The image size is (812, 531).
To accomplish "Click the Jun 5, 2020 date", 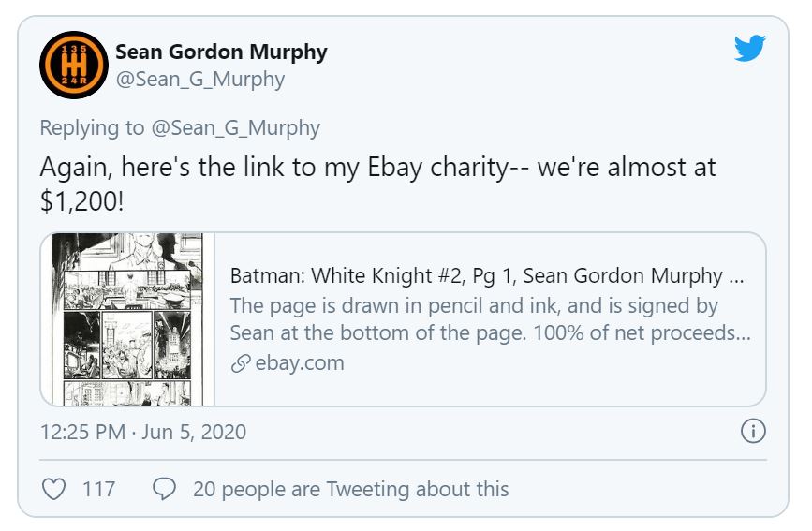I will (193, 432).
